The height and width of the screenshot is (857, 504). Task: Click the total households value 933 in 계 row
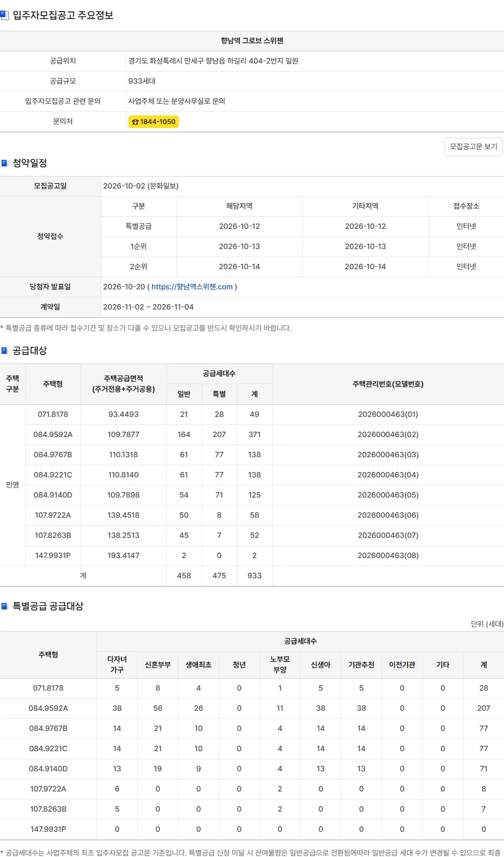[255, 576]
